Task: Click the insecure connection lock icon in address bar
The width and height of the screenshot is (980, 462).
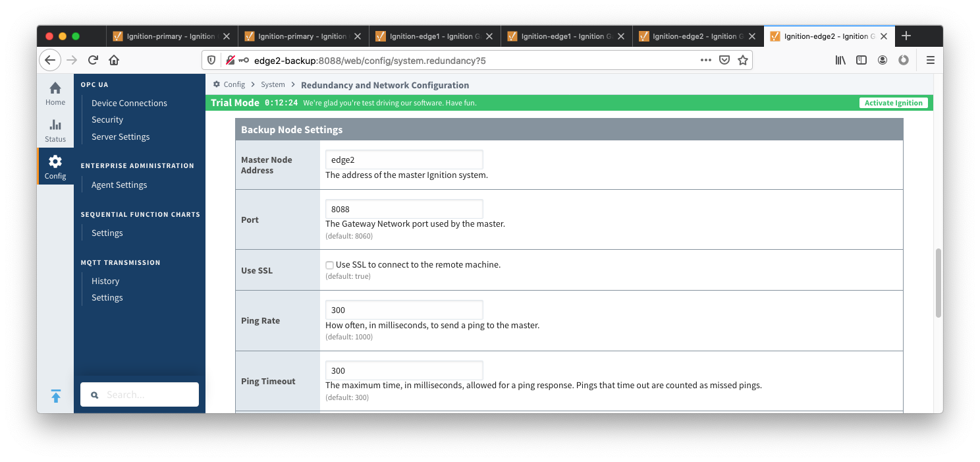Action: tap(231, 60)
